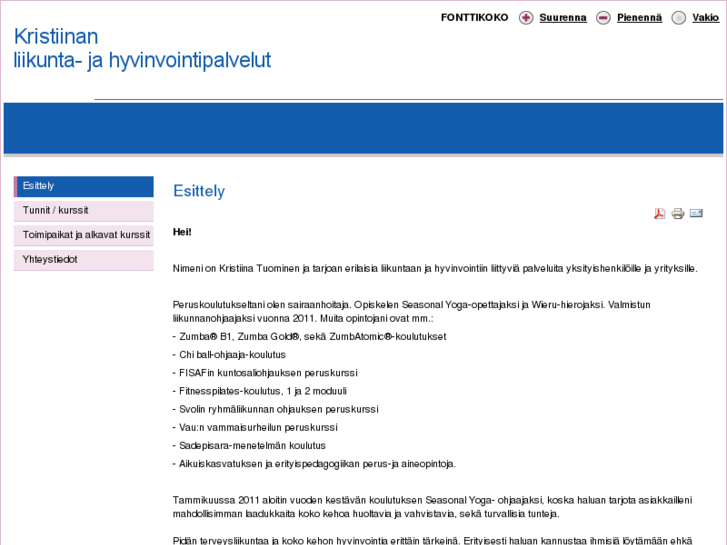Open Tunnit / kurssit menu item
Viewport: 727px width, 545px height.
point(83,211)
